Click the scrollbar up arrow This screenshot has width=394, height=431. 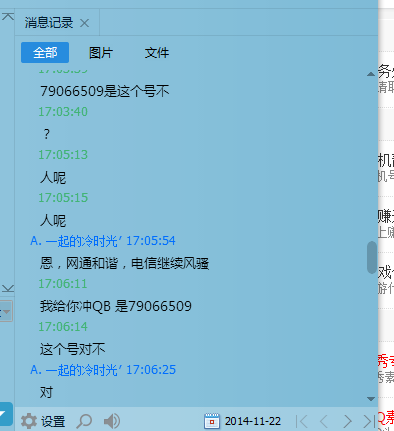point(371,74)
